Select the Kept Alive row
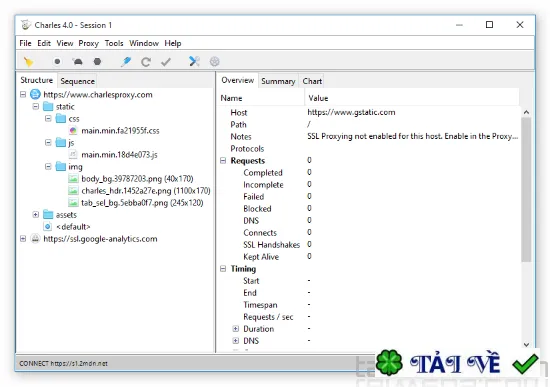The width and height of the screenshot is (550, 387). coord(369,256)
